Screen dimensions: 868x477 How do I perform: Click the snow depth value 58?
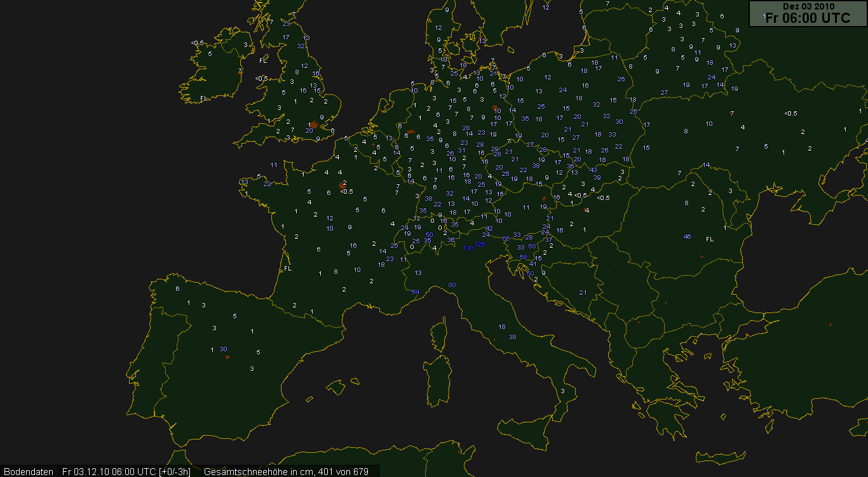click(524, 257)
